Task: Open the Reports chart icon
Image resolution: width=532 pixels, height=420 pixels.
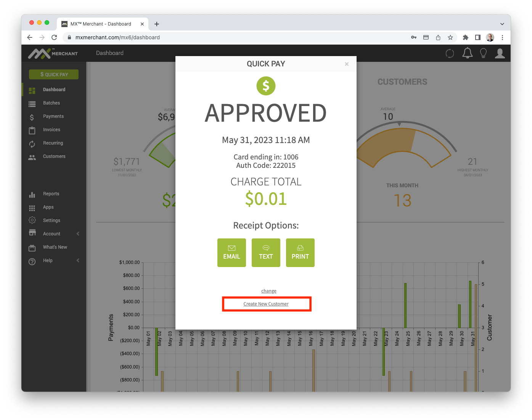Action: pos(32,194)
